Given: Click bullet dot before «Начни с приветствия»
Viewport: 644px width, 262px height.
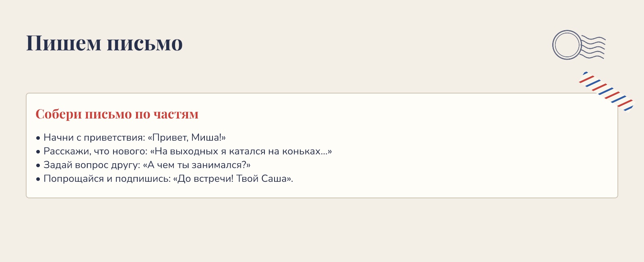Looking at the screenshot, I should pyautogui.click(x=38, y=138).
